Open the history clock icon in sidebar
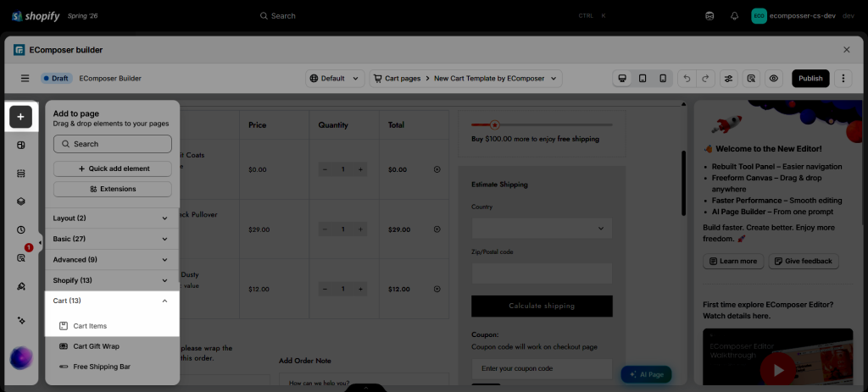Image resolution: width=868 pixels, height=392 pixels. (x=21, y=229)
